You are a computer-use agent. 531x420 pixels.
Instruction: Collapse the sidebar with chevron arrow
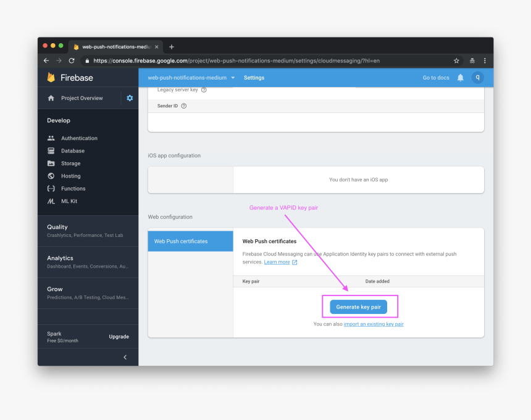click(125, 357)
